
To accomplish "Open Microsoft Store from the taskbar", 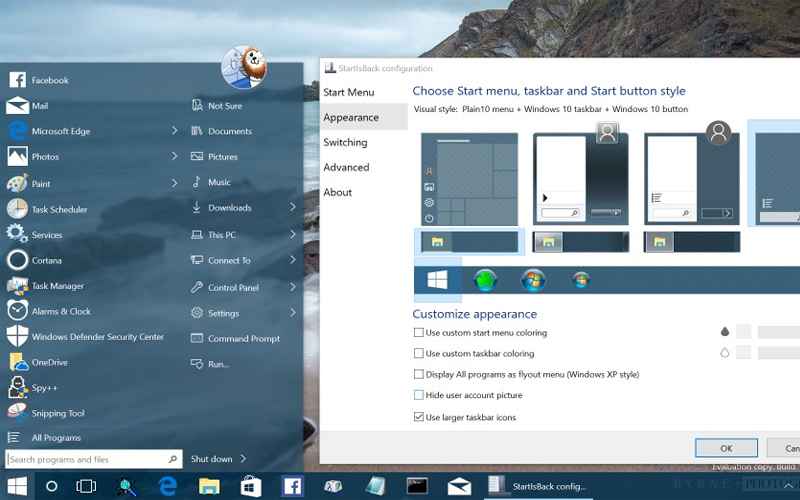I will [x=251, y=487].
